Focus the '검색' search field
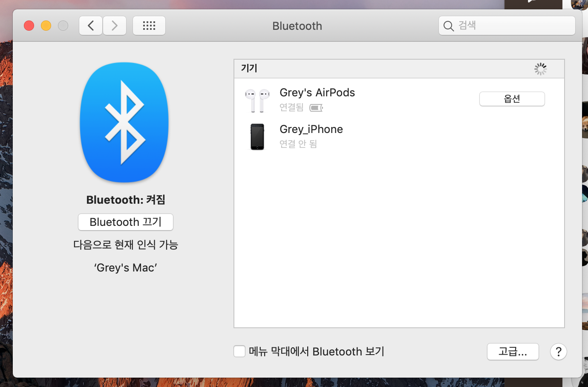The height and width of the screenshot is (387, 588). (x=507, y=26)
